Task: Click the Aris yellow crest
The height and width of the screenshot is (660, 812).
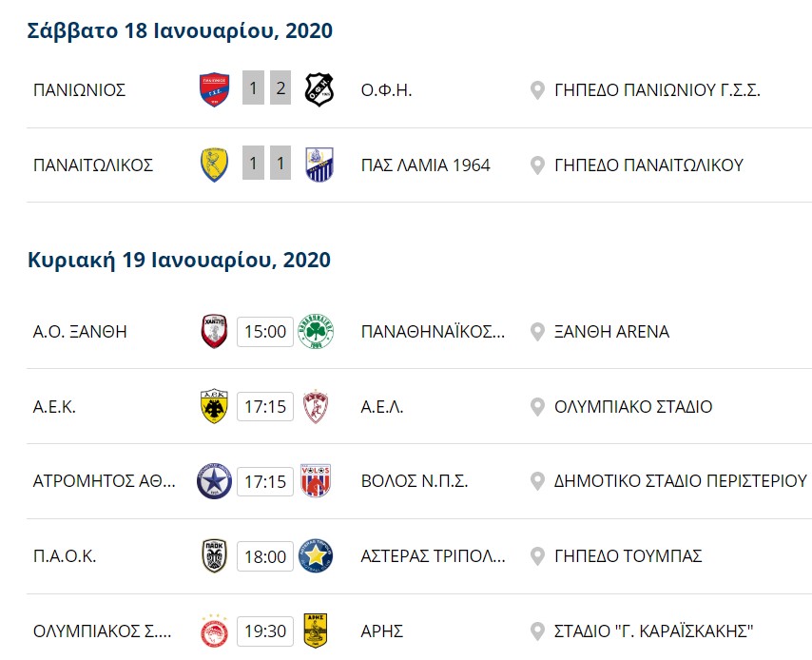Action: (316, 631)
